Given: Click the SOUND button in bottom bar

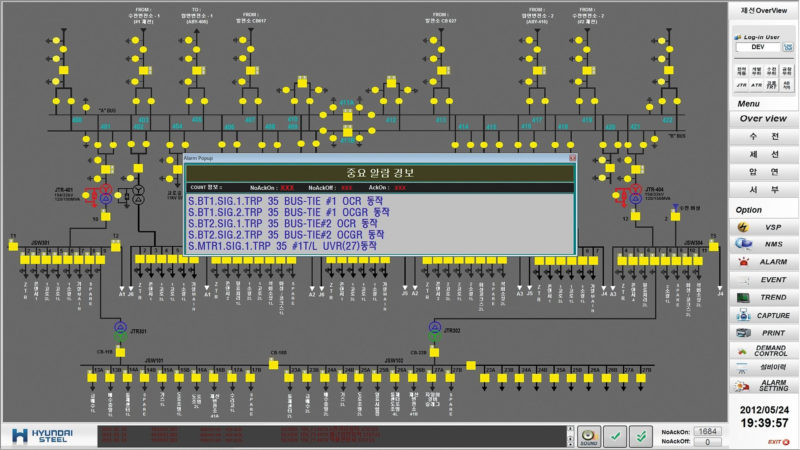Looking at the screenshot, I should [x=588, y=437].
